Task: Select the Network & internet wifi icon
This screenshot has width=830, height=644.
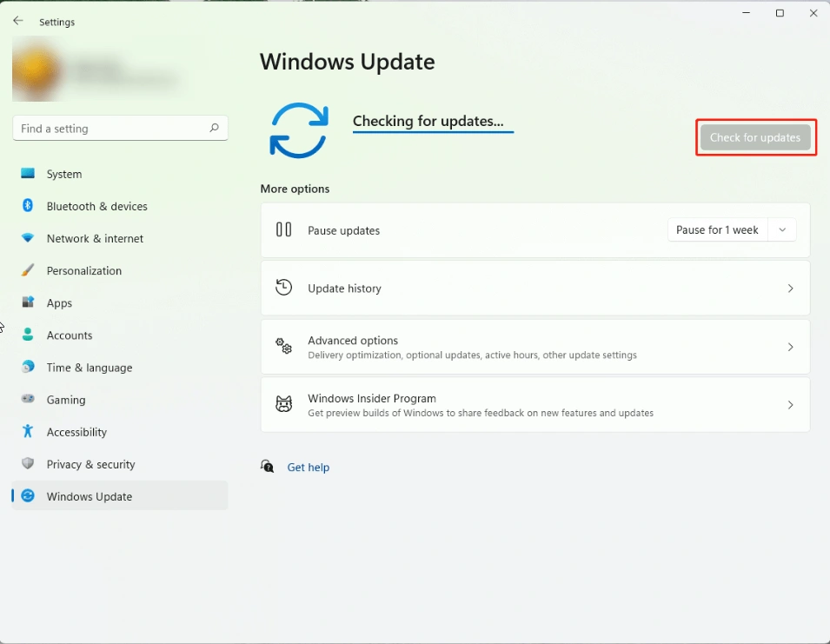Action: coord(28,238)
